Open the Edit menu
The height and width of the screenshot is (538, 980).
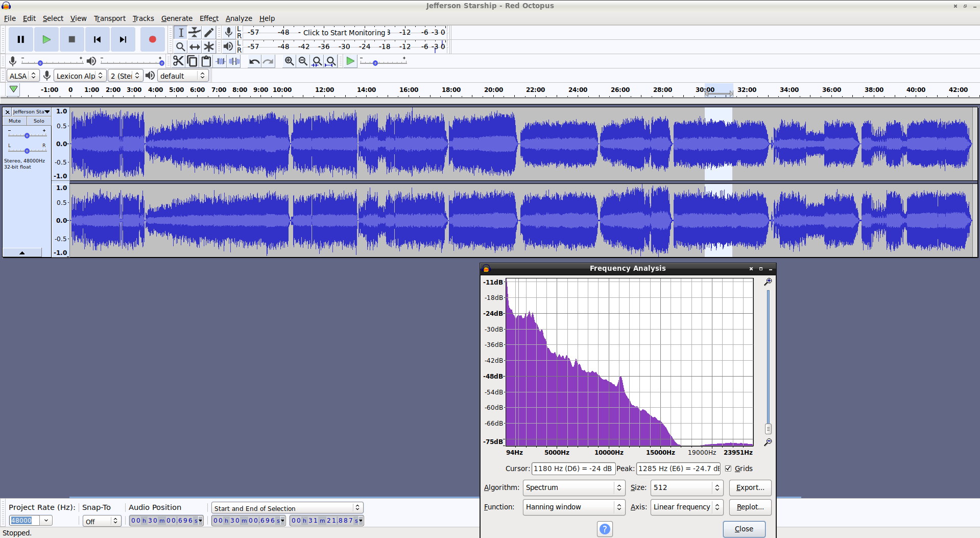click(29, 18)
